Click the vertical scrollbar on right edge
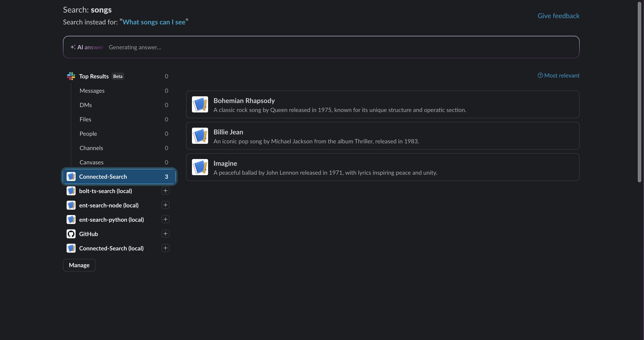Viewport: 644px width, 340px height. tap(639, 92)
